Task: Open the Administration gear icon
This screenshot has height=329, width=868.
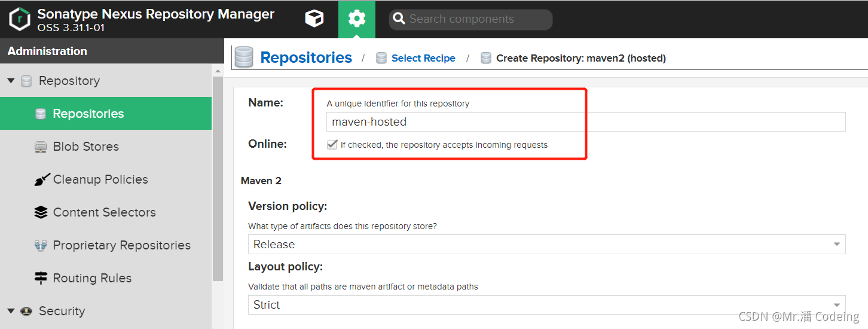Action: tap(357, 19)
